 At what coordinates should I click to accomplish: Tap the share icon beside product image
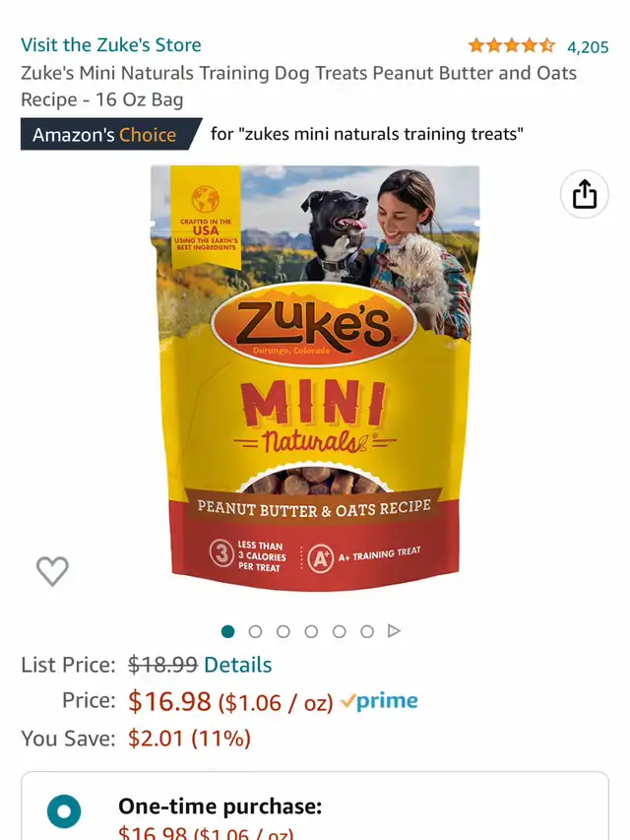pos(585,194)
